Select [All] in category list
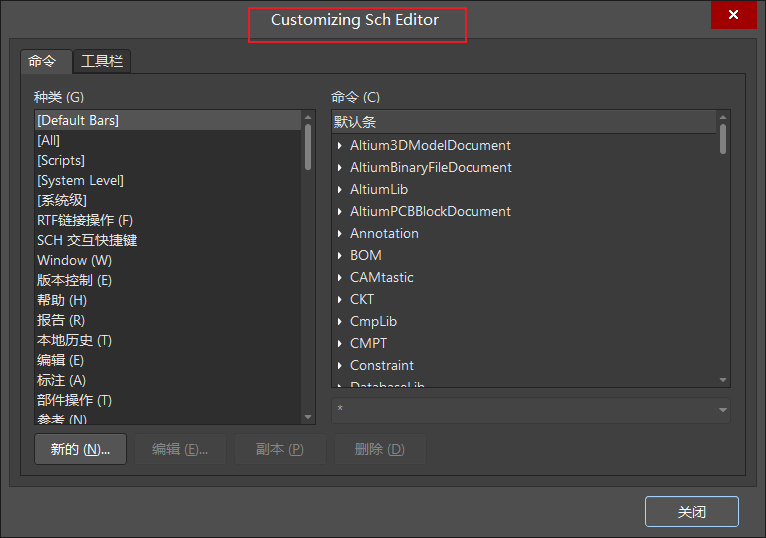The height and width of the screenshot is (538, 766). [x=169, y=140]
